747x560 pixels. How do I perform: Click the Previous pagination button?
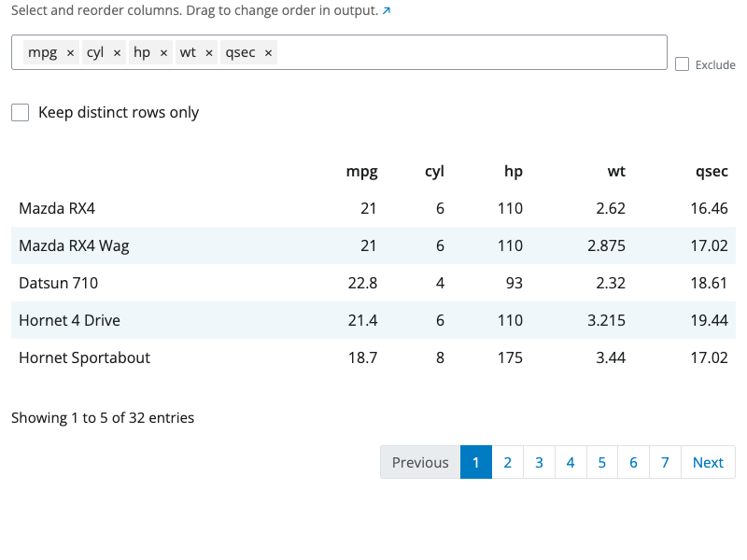click(420, 462)
